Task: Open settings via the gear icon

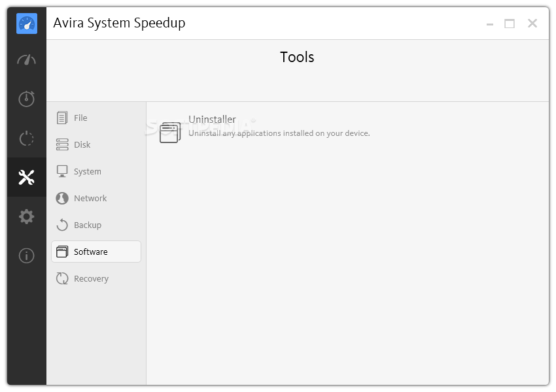Action: [x=27, y=216]
